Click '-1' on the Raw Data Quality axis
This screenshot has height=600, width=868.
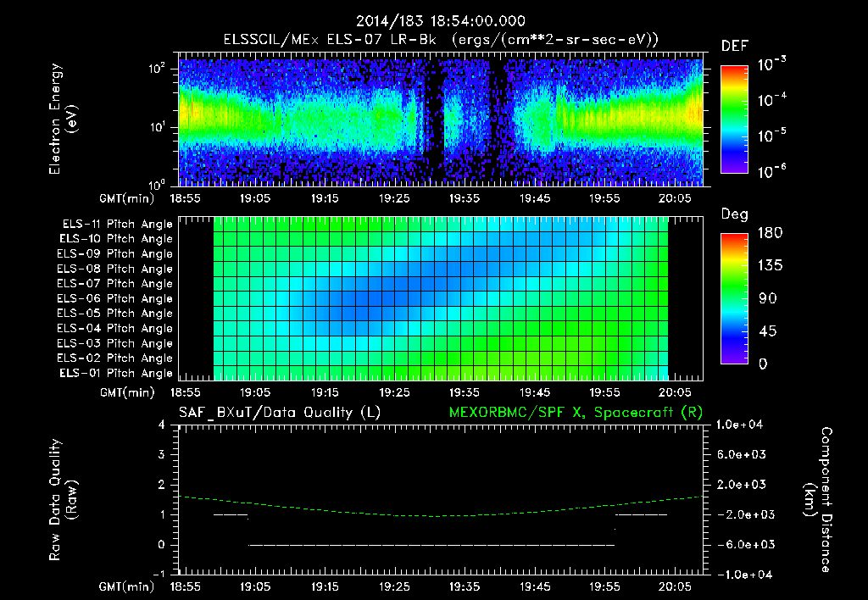(x=159, y=575)
